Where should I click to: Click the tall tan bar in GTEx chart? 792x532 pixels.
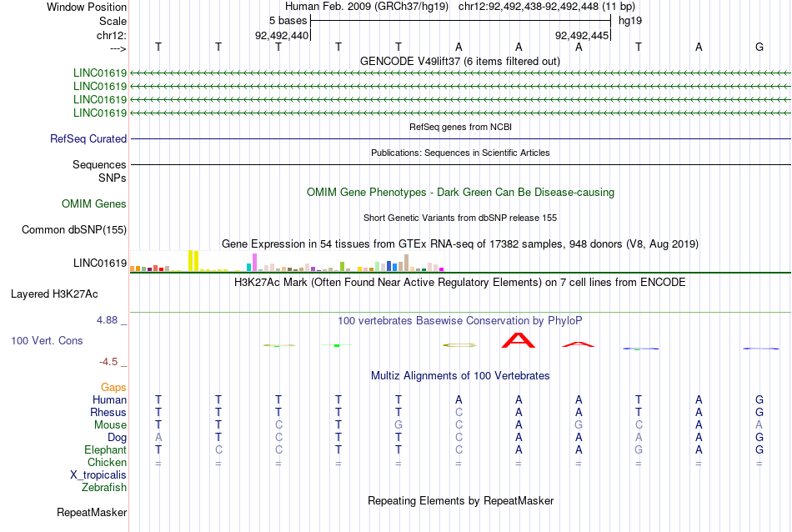[407, 263]
